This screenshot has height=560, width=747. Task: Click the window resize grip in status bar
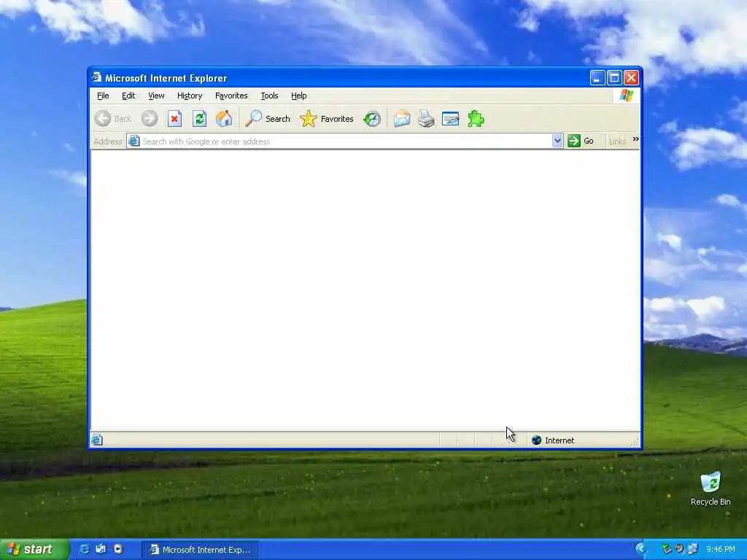click(x=635, y=443)
